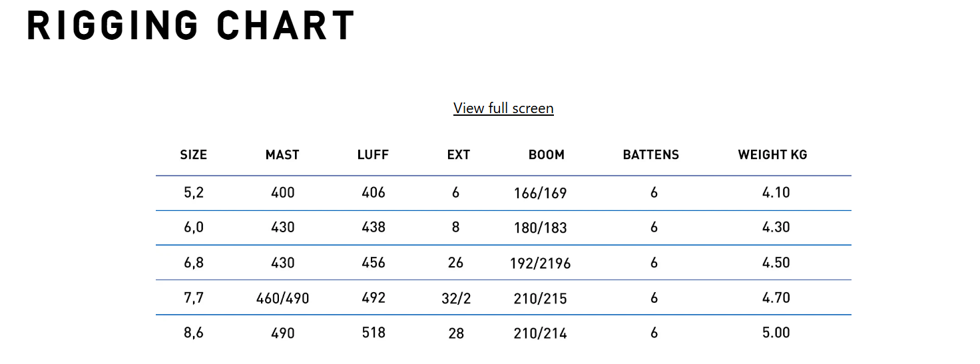Select the SIZE column header
Screen dimensions: 980x364
tap(194, 155)
